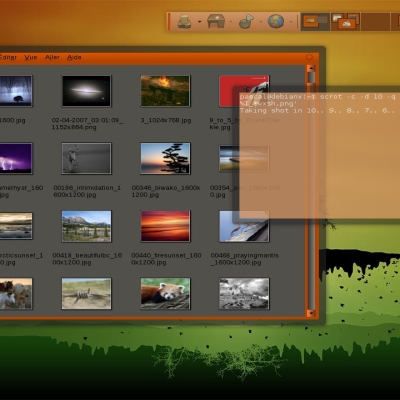Click file name 00346_biwako_1600x1200.jpg
The width and height of the screenshot is (400, 400).
coord(166,191)
